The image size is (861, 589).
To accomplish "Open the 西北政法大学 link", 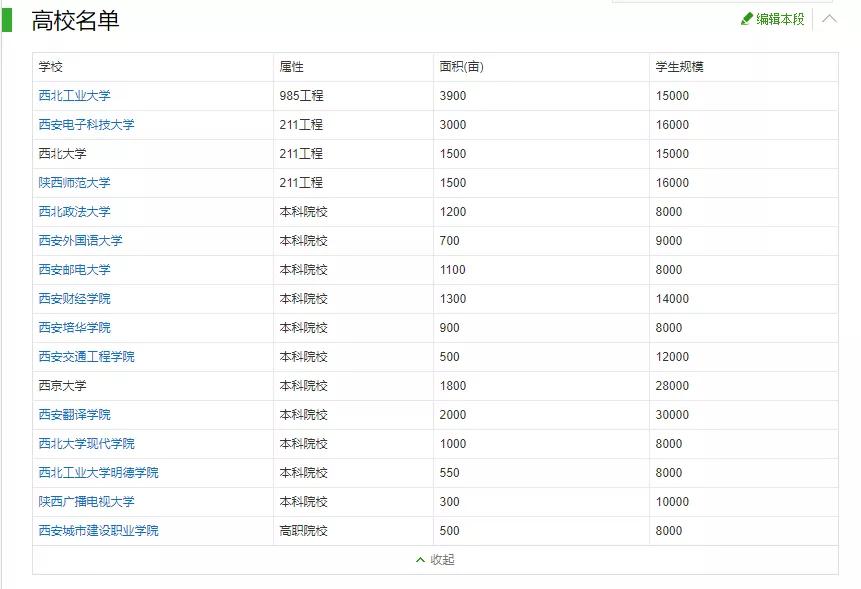I will pos(75,212).
